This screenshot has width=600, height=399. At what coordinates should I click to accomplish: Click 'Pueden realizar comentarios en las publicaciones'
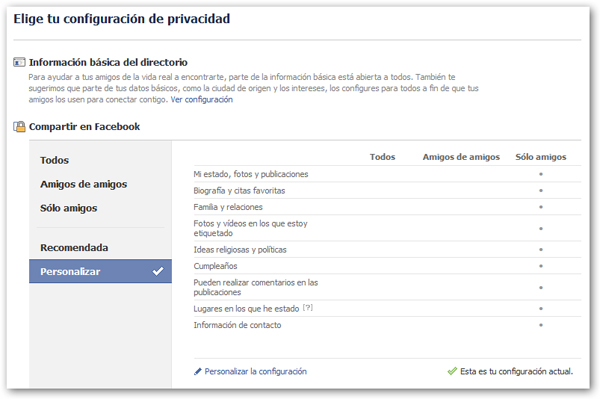coord(256,287)
